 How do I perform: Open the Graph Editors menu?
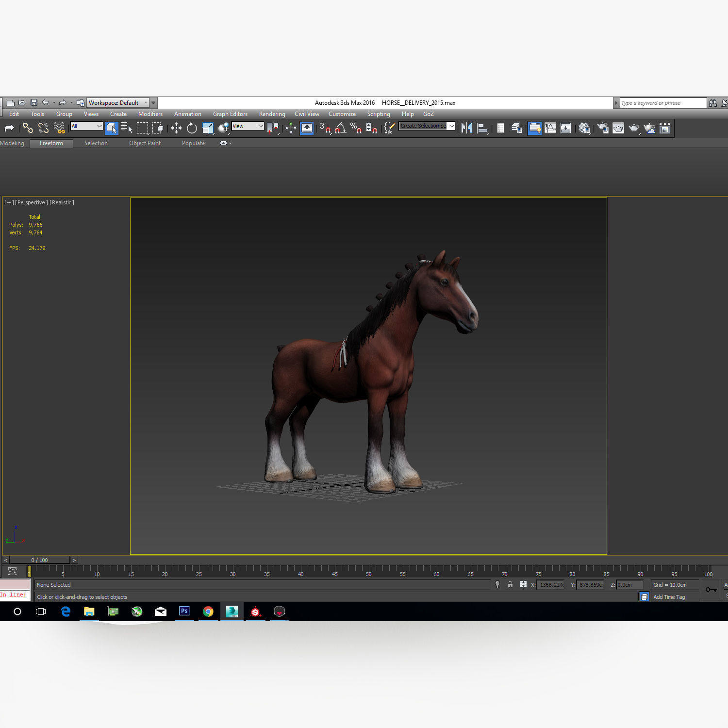[x=230, y=114]
